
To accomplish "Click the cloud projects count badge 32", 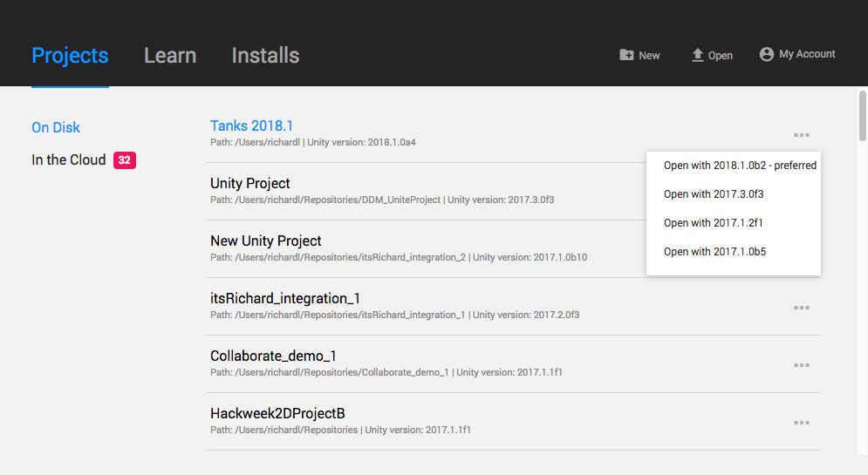I will pyautogui.click(x=125, y=160).
